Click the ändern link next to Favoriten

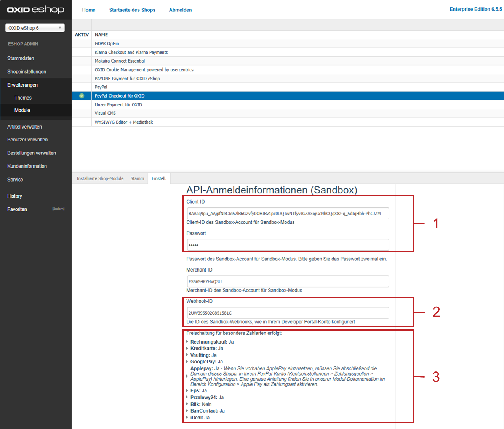click(58, 209)
